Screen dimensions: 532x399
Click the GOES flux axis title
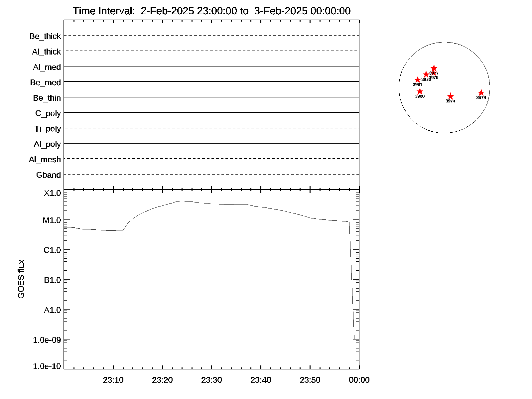click(x=21, y=279)
